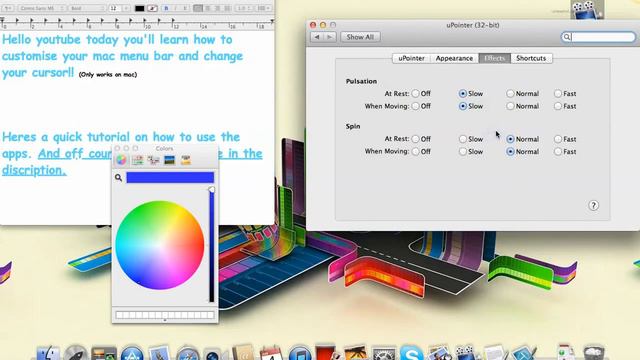Click the magnifier eyedropper in Colors panel
The height and width of the screenshot is (360, 640).
pos(118,178)
